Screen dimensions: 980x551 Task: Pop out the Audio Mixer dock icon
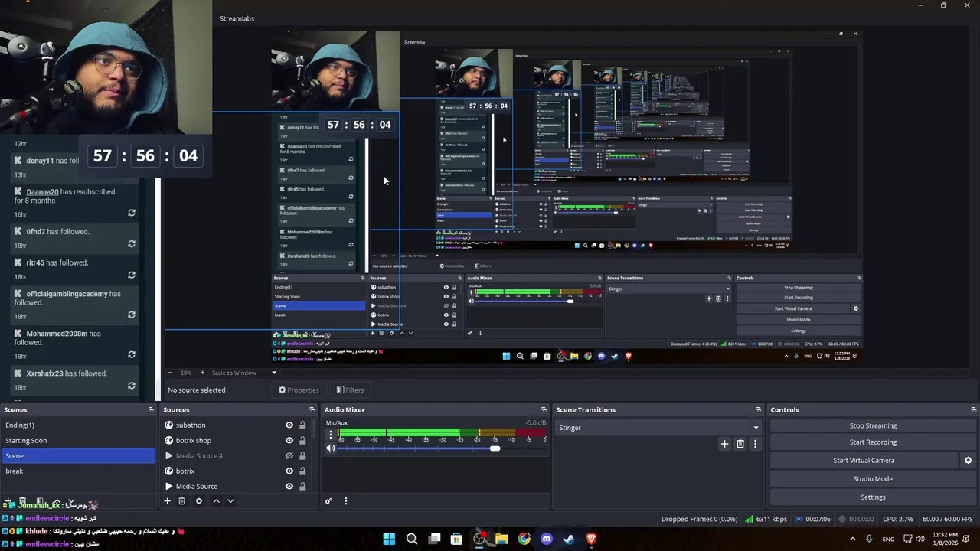click(544, 410)
